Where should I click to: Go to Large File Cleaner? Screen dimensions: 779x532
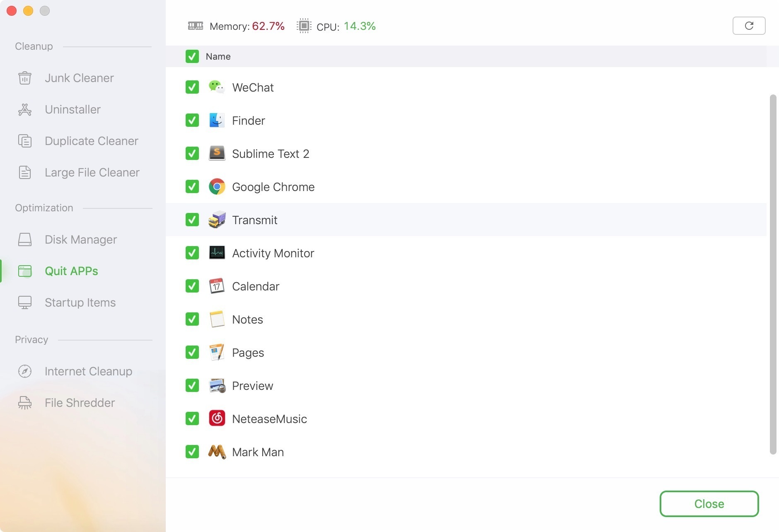point(92,172)
